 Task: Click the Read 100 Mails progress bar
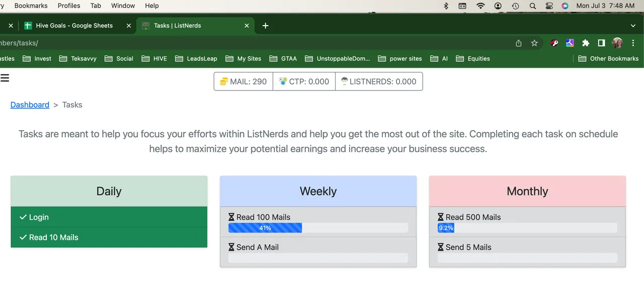(318, 228)
